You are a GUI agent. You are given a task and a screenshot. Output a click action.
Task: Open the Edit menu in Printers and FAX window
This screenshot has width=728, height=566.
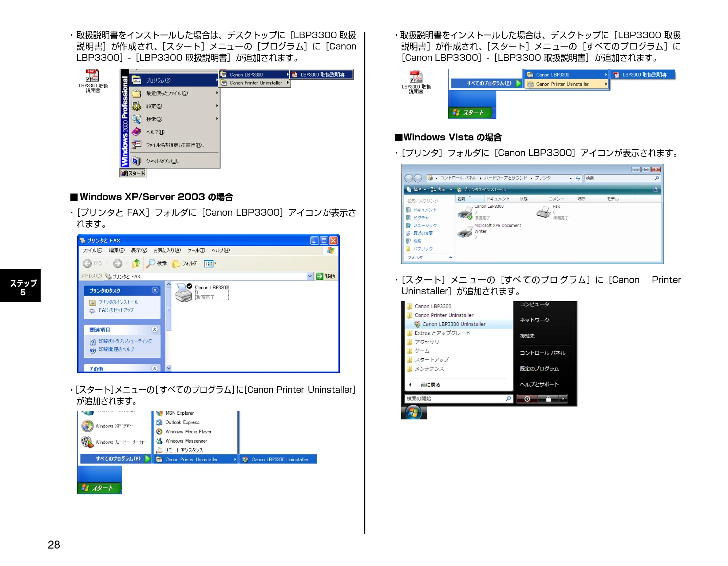point(116,250)
